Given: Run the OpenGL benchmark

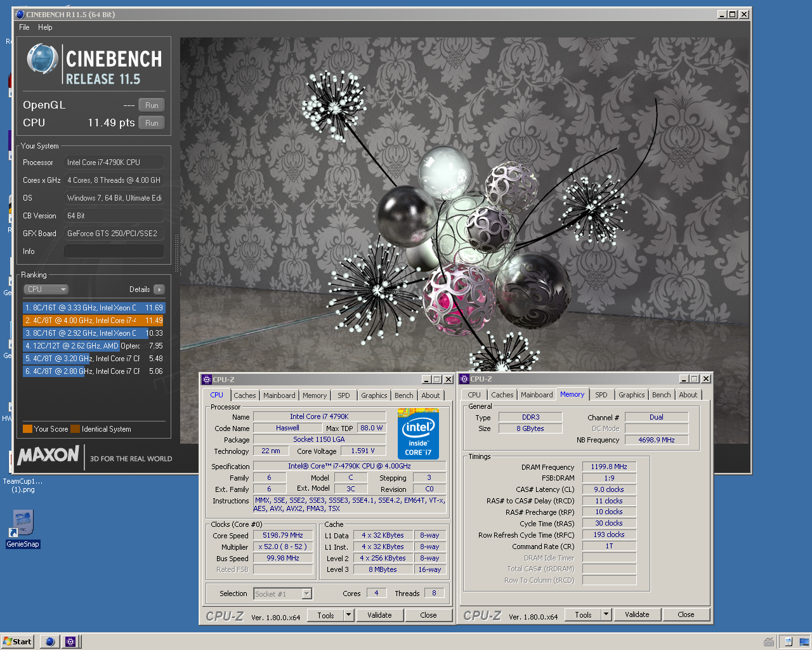Looking at the screenshot, I should point(152,105).
